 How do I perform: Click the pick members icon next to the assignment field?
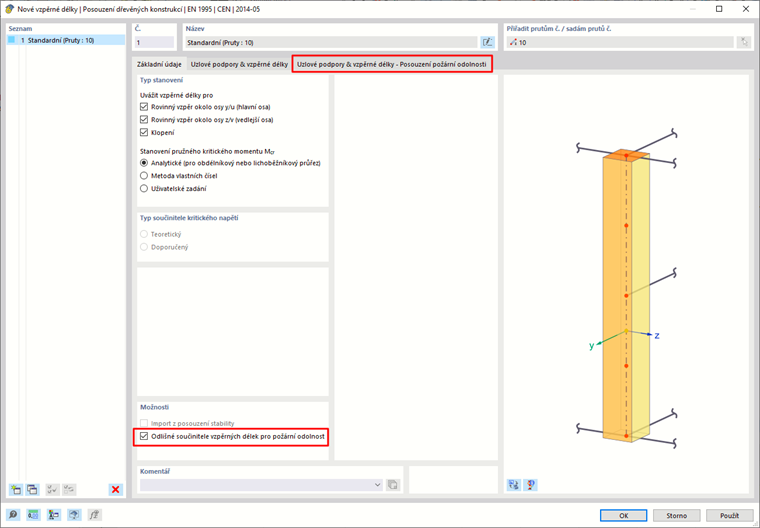744,42
